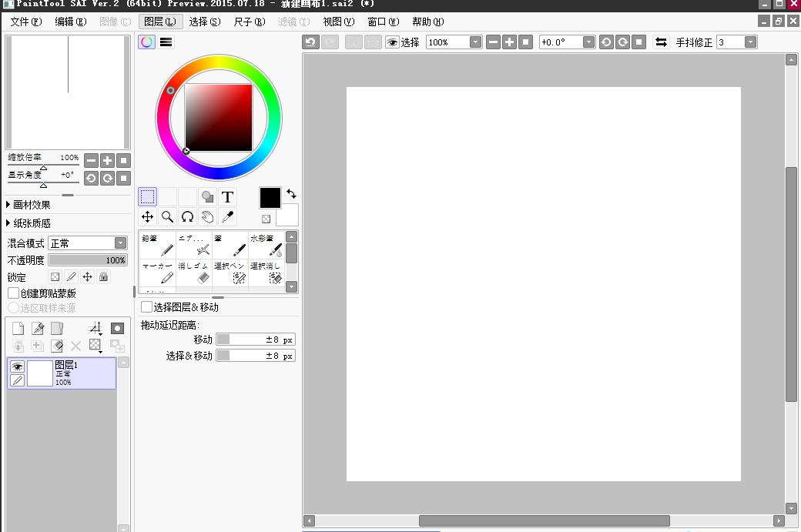801x532 pixels.
Task: Swap foreground and background colors
Action: tap(291, 193)
